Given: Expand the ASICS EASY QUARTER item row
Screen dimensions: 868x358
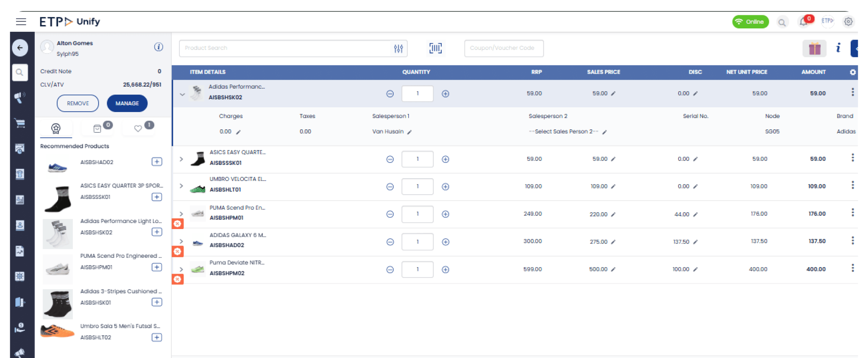Looking at the screenshot, I should [181, 159].
